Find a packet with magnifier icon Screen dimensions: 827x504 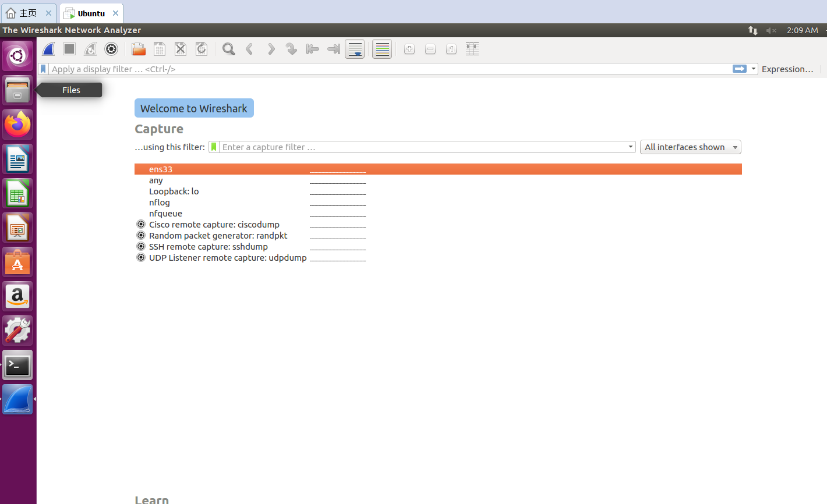coord(229,49)
